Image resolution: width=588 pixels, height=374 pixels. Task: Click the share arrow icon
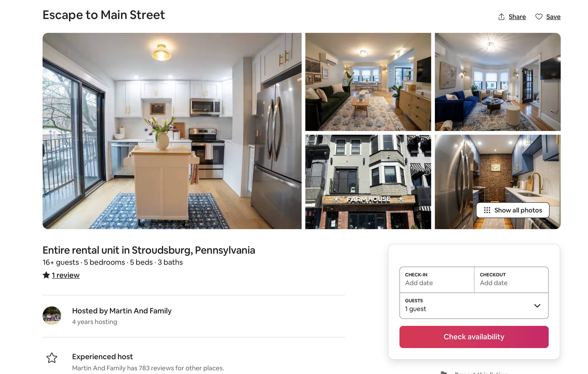click(501, 17)
